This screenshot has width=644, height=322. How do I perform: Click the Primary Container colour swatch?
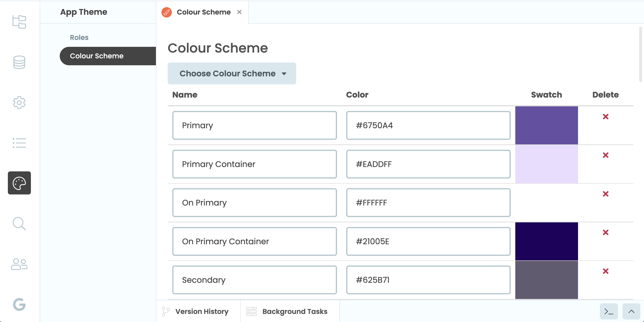click(547, 164)
